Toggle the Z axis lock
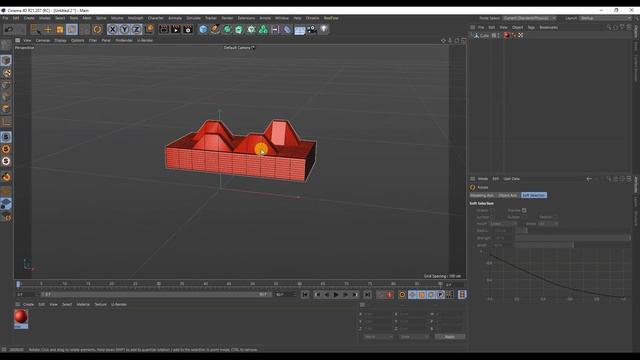The image size is (640, 360). 136,29
